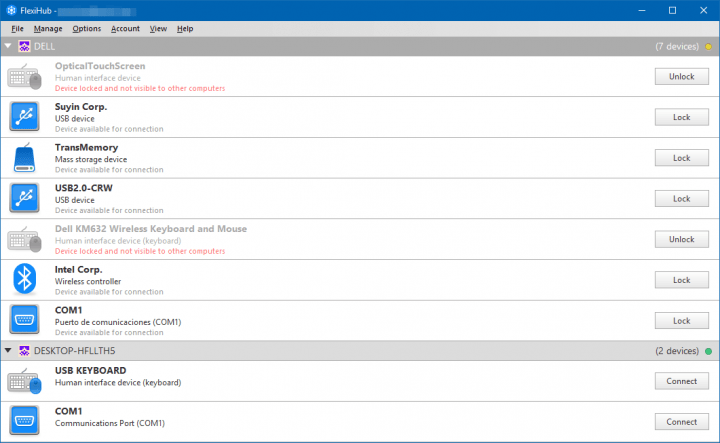Click the Dell KM632 keyboard and mouse icon
Screen dimensions: 720x443
(24, 239)
